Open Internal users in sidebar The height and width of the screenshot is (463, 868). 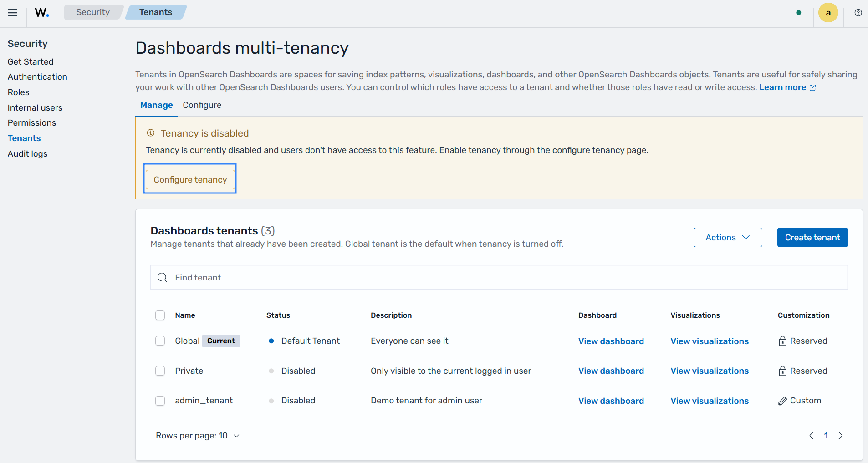(x=35, y=108)
